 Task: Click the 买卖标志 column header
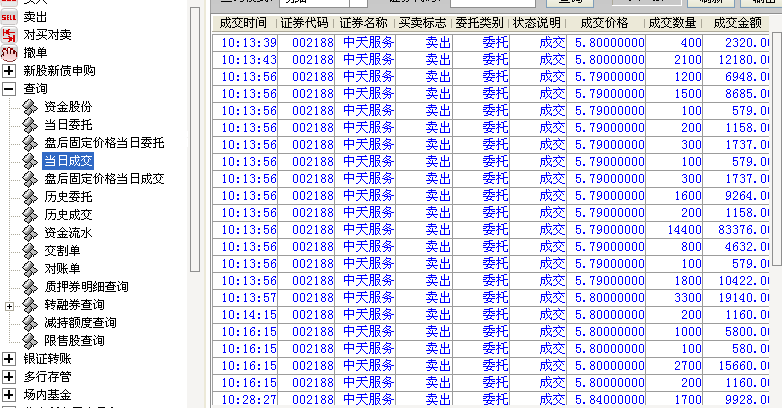pyautogui.click(x=422, y=23)
